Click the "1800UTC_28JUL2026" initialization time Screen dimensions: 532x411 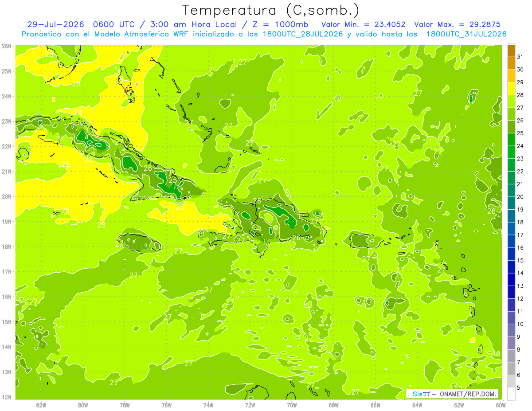point(302,34)
